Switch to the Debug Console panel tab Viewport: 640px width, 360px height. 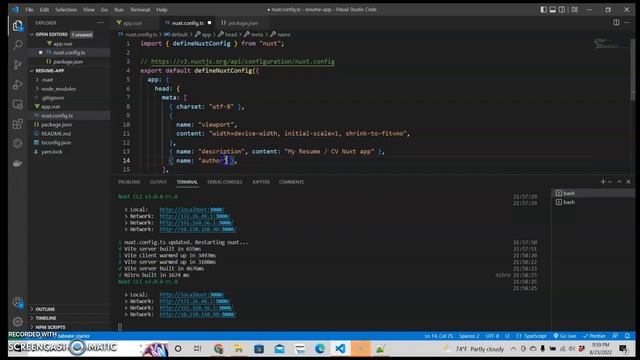click(224, 182)
